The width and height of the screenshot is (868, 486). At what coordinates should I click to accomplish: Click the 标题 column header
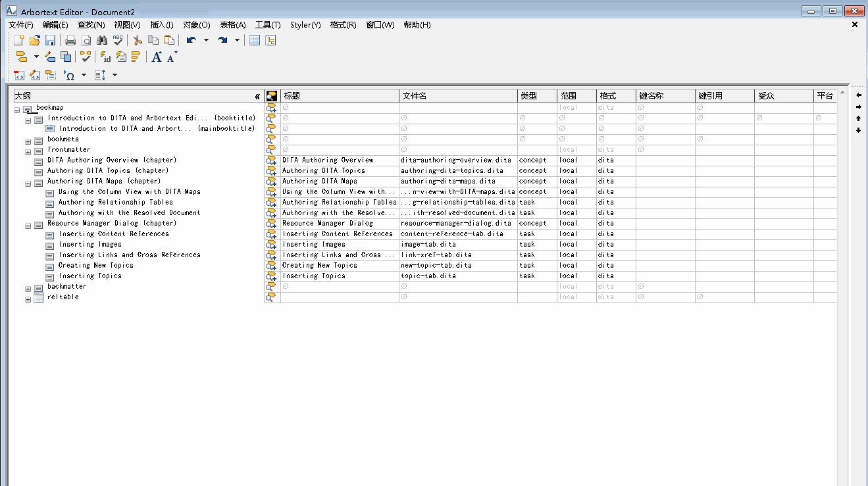pyautogui.click(x=340, y=96)
